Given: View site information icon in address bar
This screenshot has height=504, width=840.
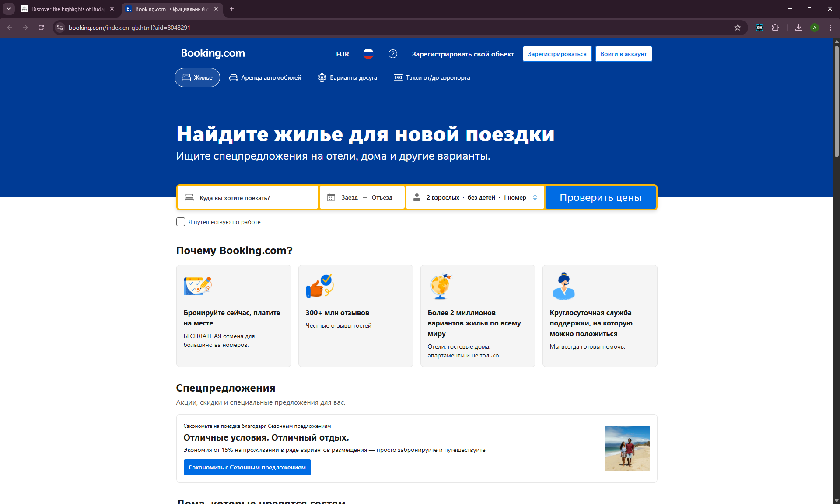Looking at the screenshot, I should pos(60,28).
